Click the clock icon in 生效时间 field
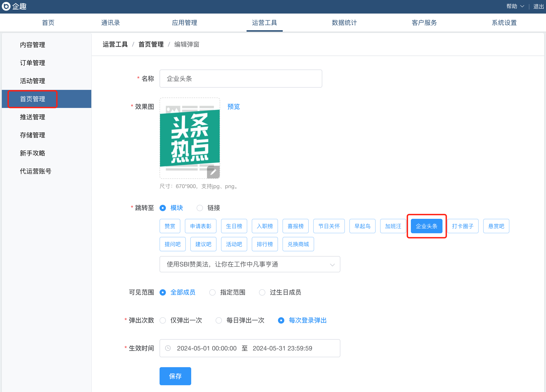The width and height of the screenshot is (546, 392). coord(168,348)
